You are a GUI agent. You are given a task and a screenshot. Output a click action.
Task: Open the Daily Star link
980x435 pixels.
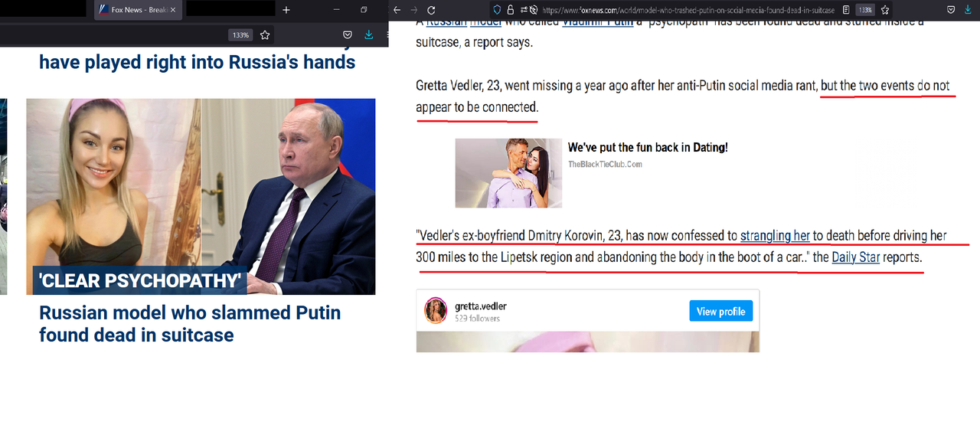tap(856, 257)
